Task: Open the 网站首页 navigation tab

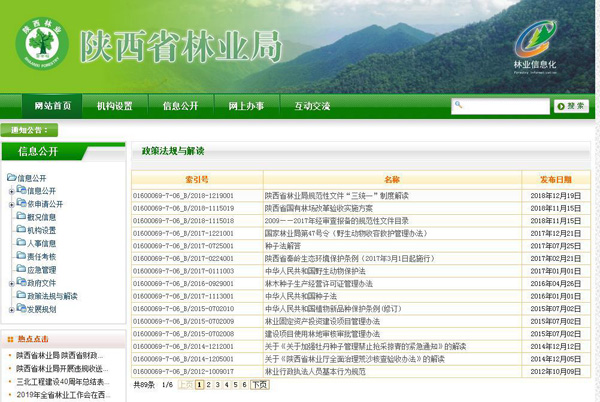Action: (x=52, y=105)
